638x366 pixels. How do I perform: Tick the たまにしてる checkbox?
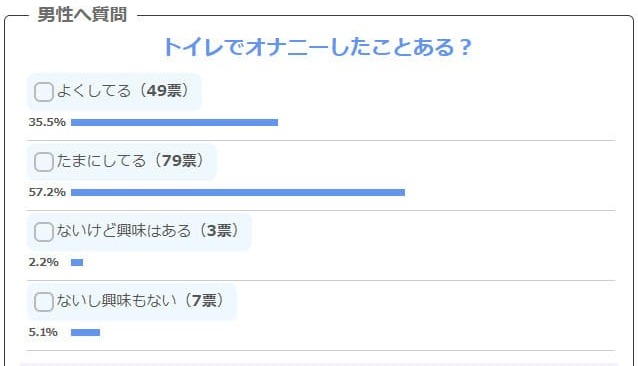point(44,161)
